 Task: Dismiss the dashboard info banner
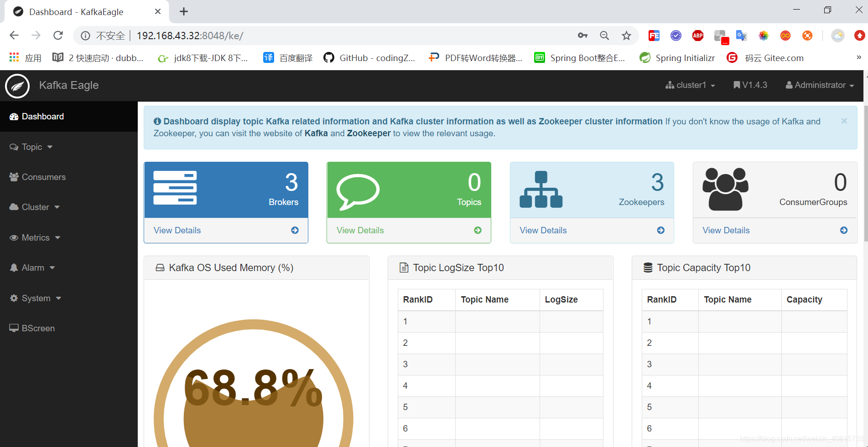[x=844, y=121]
